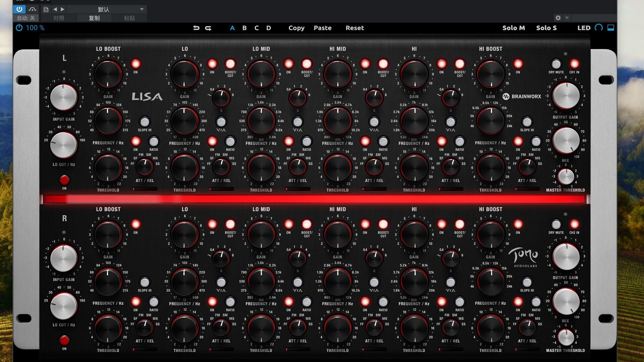Viewport: 644px width, 362px height.
Task: Toggle the CH2 IN button
Action: click(574, 224)
